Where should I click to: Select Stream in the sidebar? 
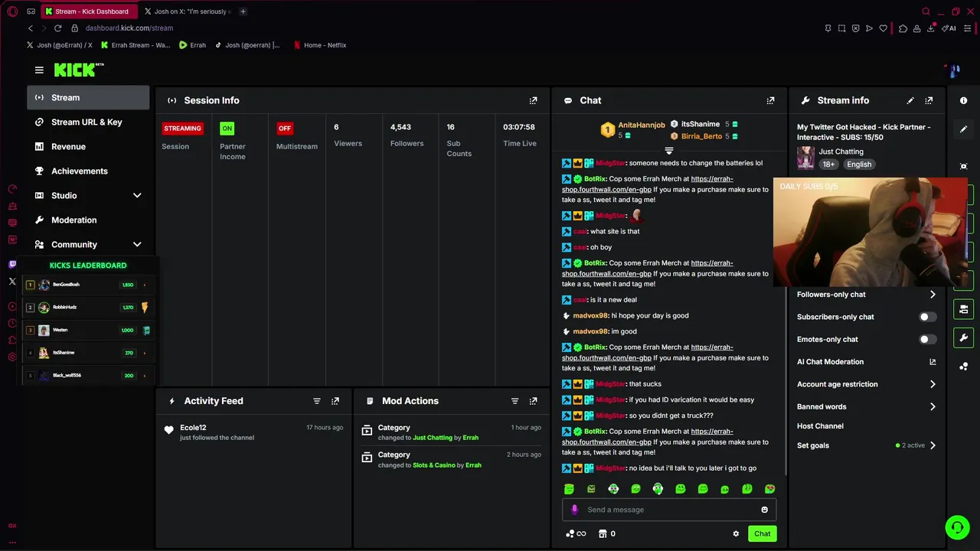(x=89, y=98)
